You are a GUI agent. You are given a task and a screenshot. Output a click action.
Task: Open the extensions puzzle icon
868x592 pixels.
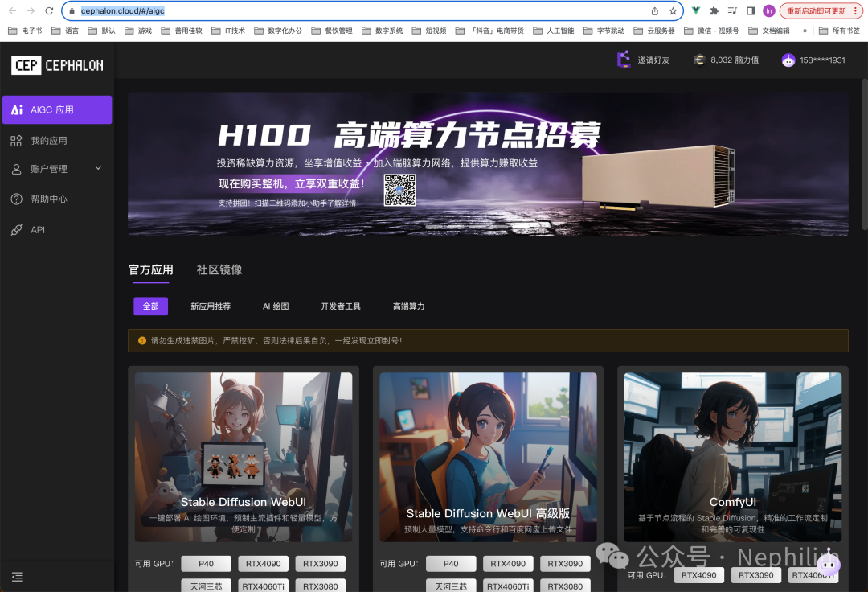coord(714,11)
